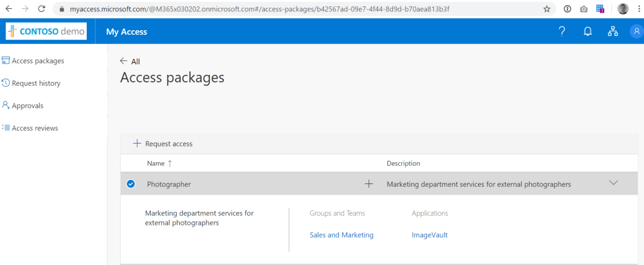
Task: Go to Approvals in sidebar
Action: point(27,106)
